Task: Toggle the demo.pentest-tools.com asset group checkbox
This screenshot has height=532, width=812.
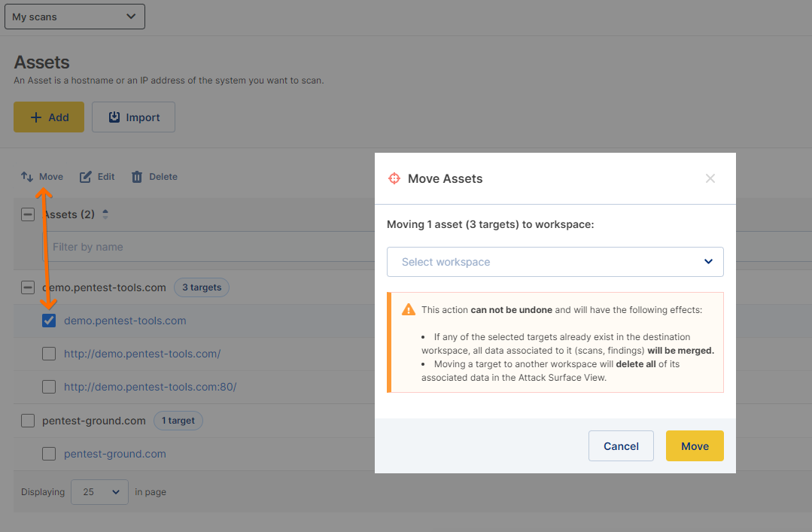Action: pos(28,287)
